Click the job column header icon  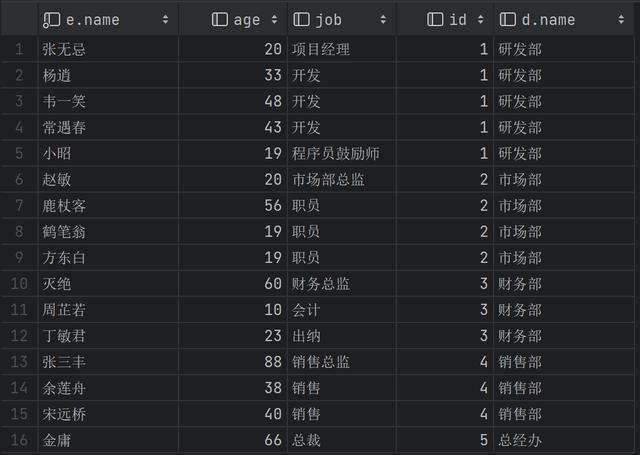coord(301,20)
